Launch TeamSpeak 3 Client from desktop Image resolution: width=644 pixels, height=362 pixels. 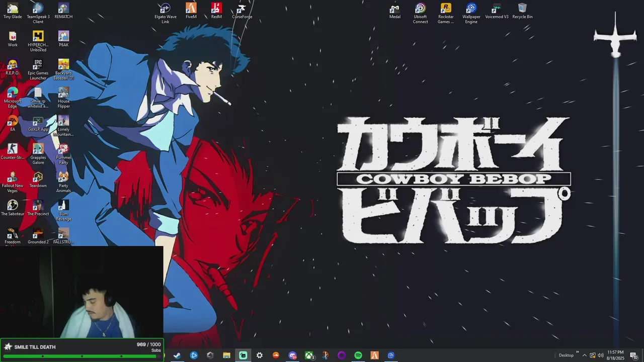click(38, 13)
